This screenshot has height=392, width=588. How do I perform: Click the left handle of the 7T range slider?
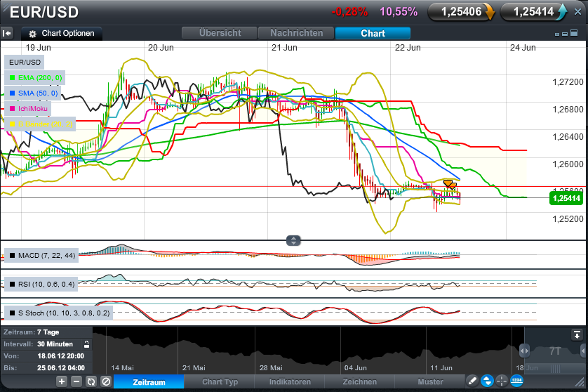(x=524, y=351)
